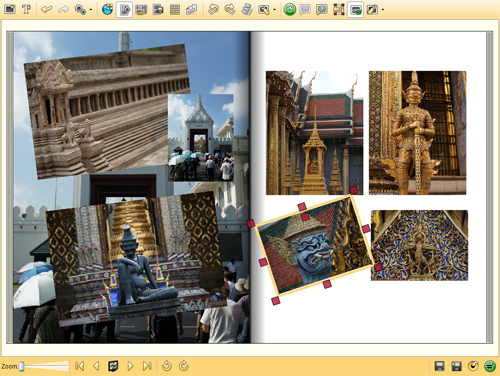Viewport: 500px width, 376px height.
Task: Open dropdown next to picture pointer icon
Action: coord(274,10)
